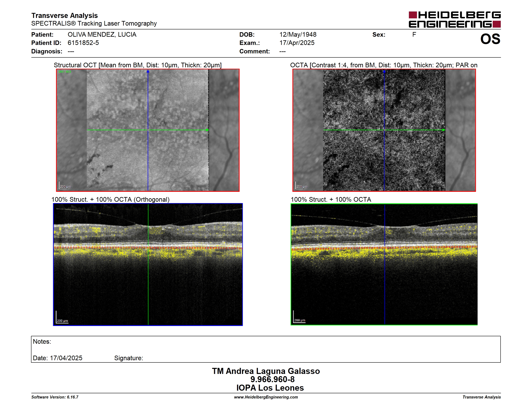Click the 'OS' eye laterality label
Image resolution: width=532 pixels, height=411 pixels.
(x=490, y=39)
